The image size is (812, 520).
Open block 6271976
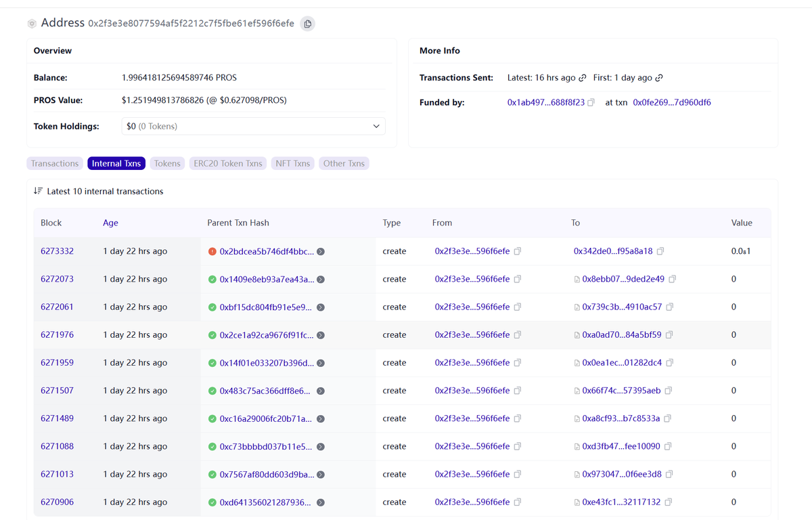click(x=57, y=335)
